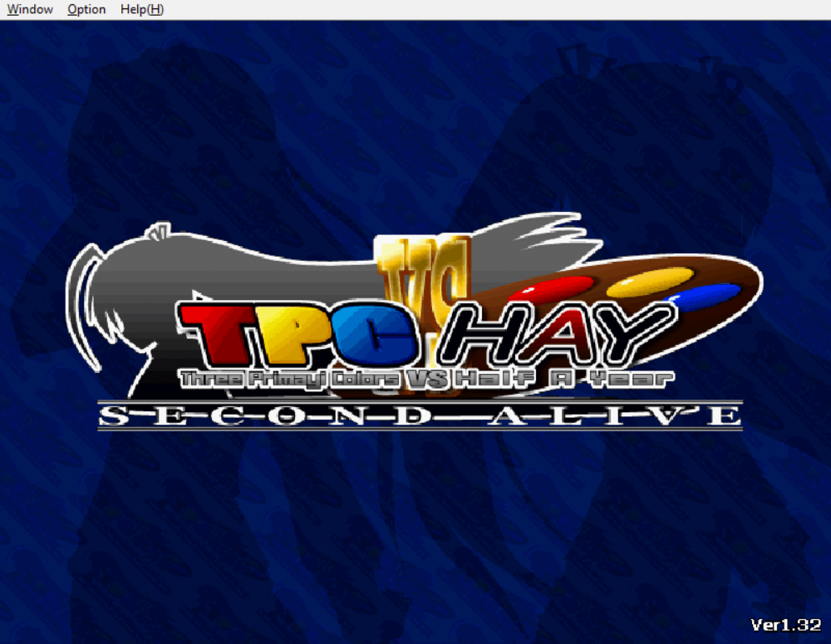Open the Window menu
The width and height of the screenshot is (831, 644).
coord(30,9)
